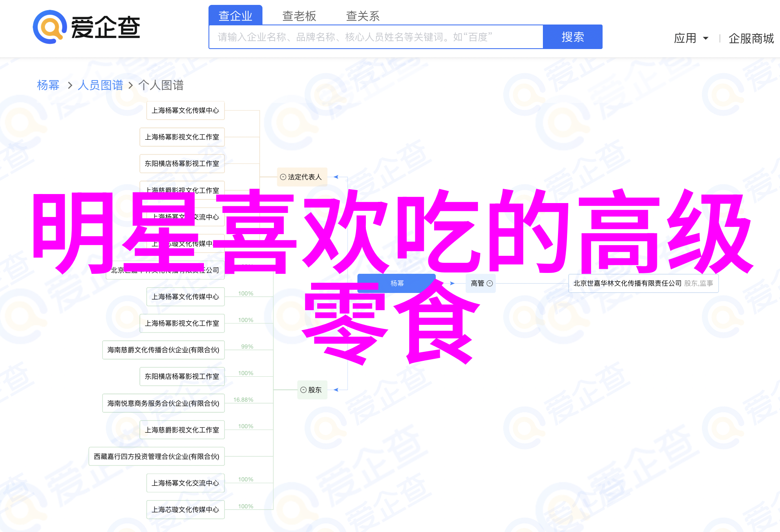
Task: Open 北京世嘉华林文化传播有限责任公司 executive node
Action: tap(643, 283)
